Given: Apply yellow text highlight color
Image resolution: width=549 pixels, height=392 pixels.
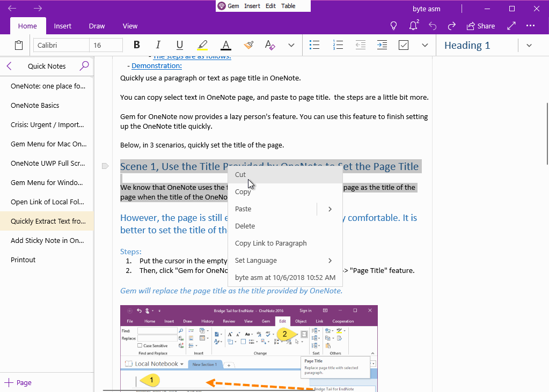Looking at the screenshot, I should tap(202, 45).
